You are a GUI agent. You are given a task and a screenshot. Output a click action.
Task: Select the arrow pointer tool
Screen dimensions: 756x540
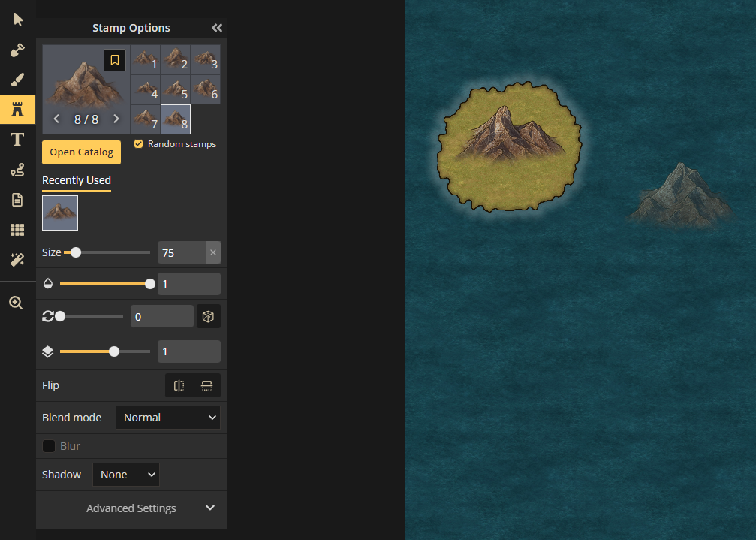tap(17, 20)
